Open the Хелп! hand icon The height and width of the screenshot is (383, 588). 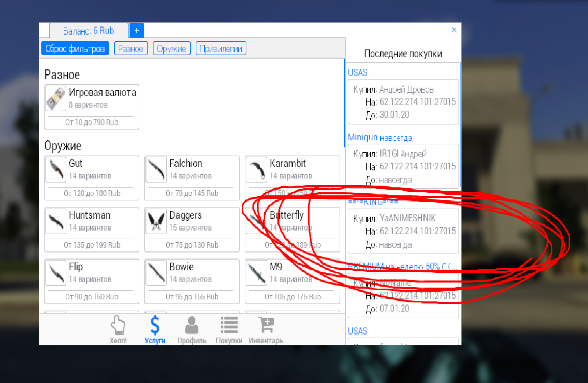(118, 325)
